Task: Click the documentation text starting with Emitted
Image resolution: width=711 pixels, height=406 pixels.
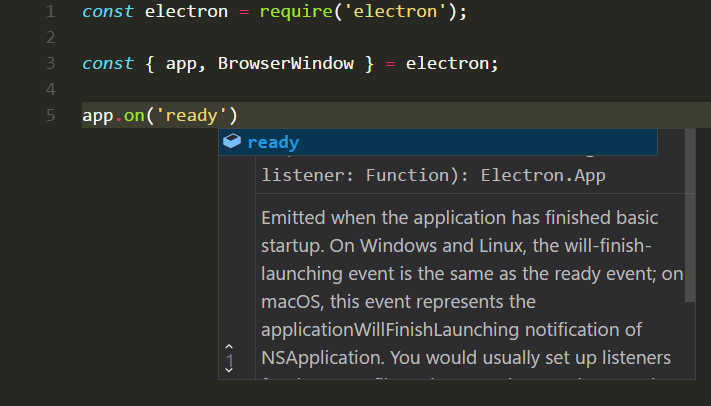Action: coord(472,288)
